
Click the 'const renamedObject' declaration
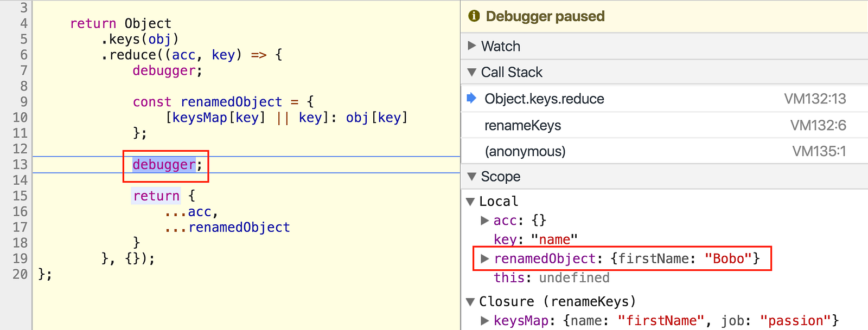207,102
